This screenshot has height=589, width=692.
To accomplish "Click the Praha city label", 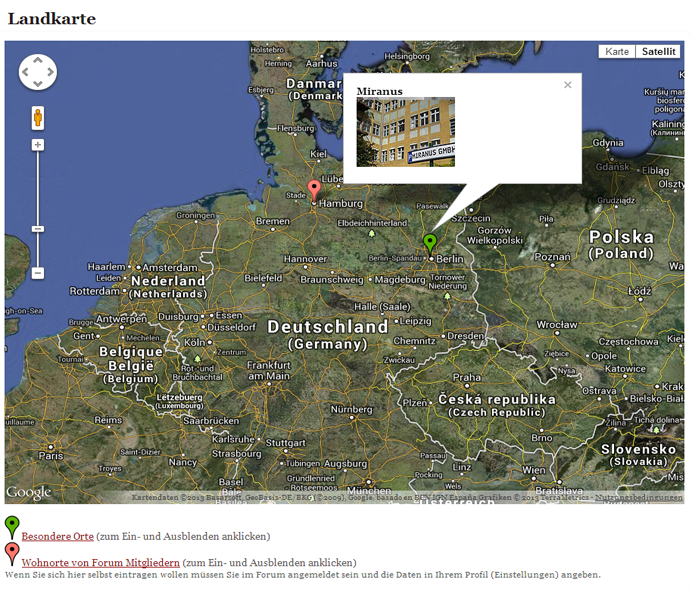I will 467,377.
